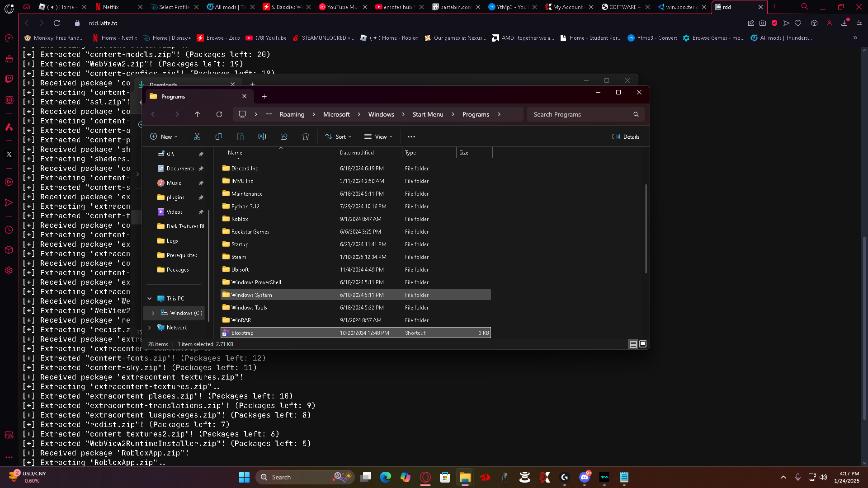Expand the Network tree node

click(x=150, y=328)
